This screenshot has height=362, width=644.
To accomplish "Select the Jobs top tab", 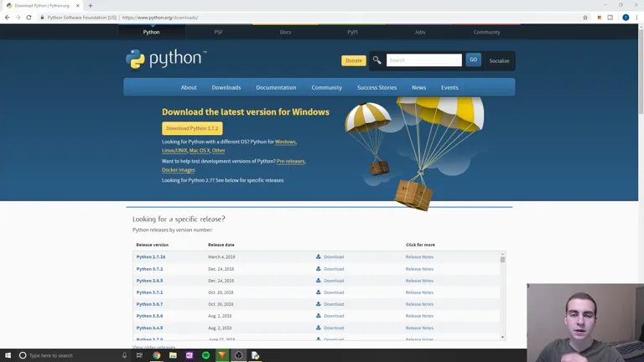I will (x=420, y=32).
